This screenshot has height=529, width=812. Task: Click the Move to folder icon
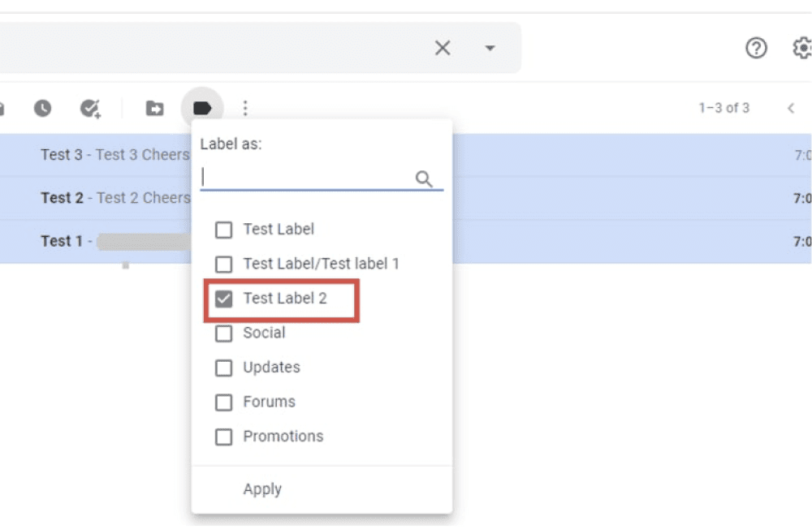point(154,108)
